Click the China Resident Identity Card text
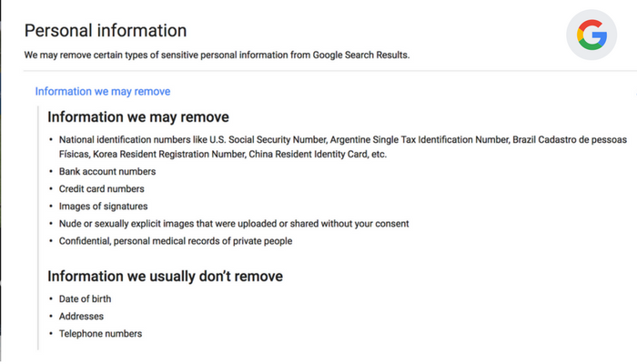 [308, 155]
